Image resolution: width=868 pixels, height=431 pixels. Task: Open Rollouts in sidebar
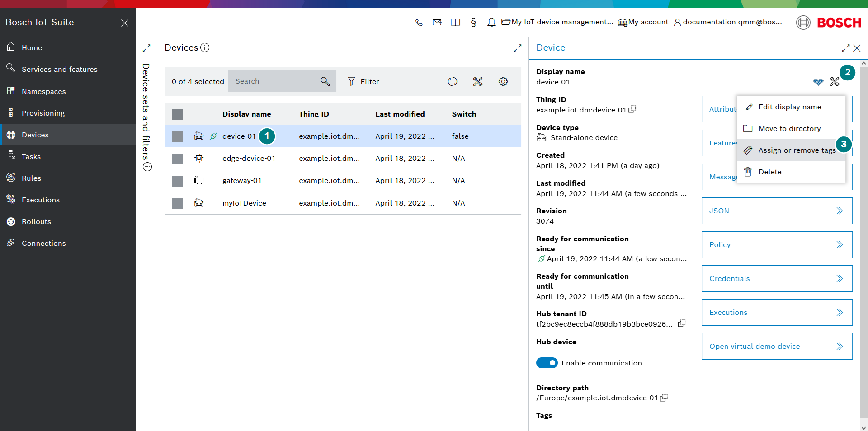click(x=68, y=221)
